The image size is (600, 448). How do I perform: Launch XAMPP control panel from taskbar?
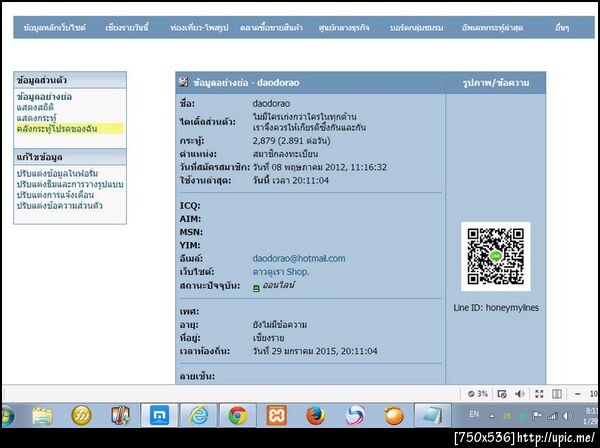277,415
